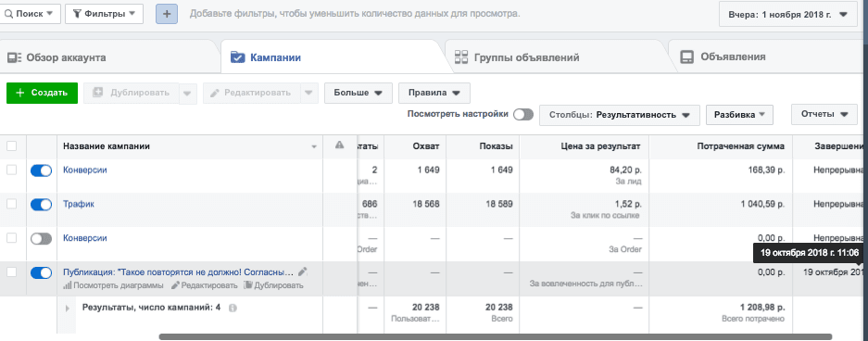Viewport: 868px width, 341px height.
Task: Click the Редактировать link under the publication campaign
Action: coord(205,285)
